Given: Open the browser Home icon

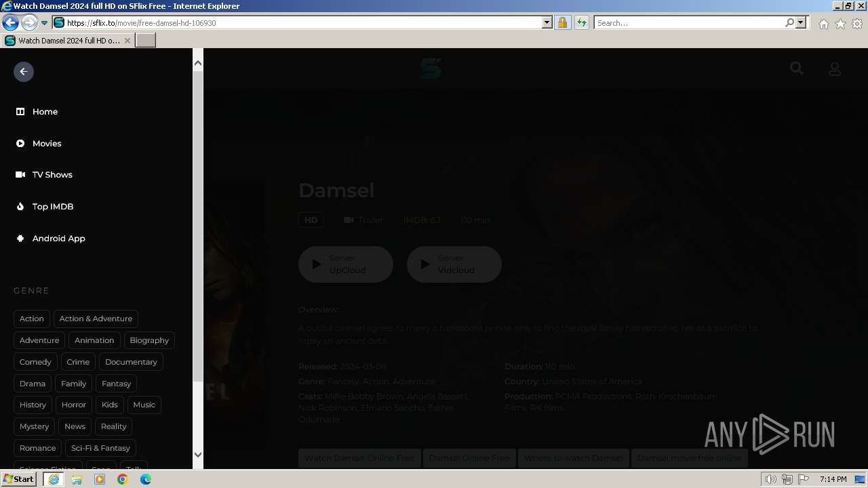Looking at the screenshot, I should (x=823, y=24).
